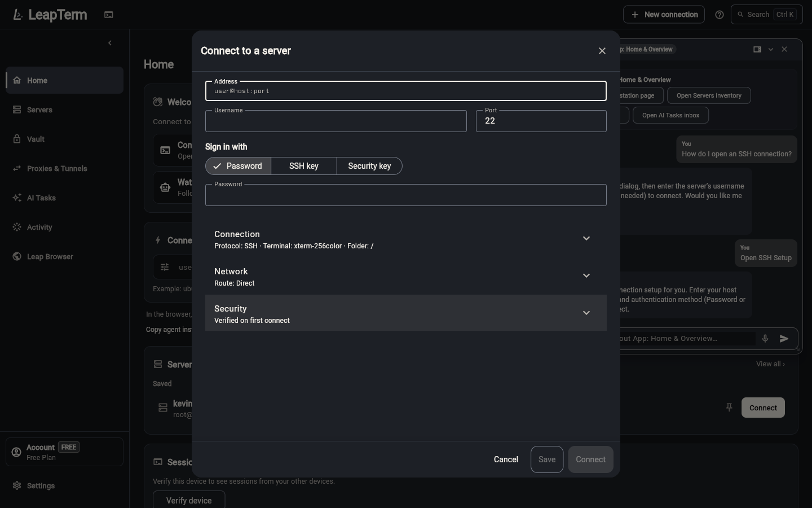Expand the Network section
The width and height of the screenshot is (812, 508).
(406, 276)
